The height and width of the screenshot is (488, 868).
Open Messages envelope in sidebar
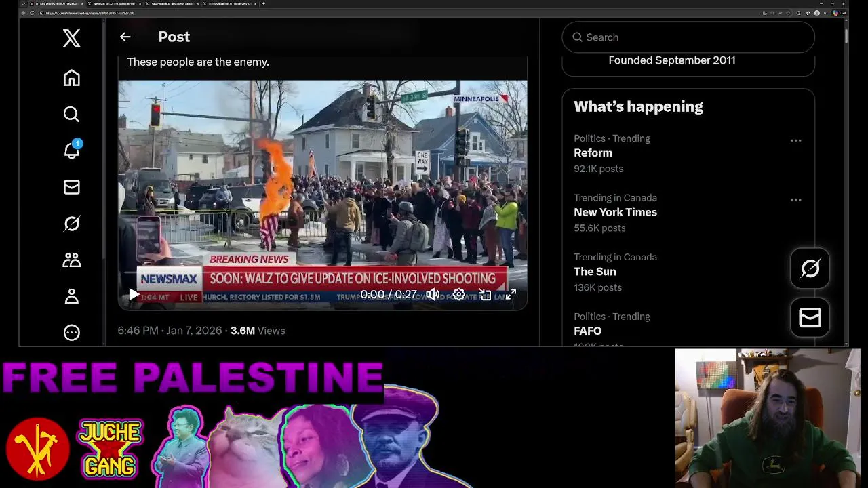coord(71,187)
